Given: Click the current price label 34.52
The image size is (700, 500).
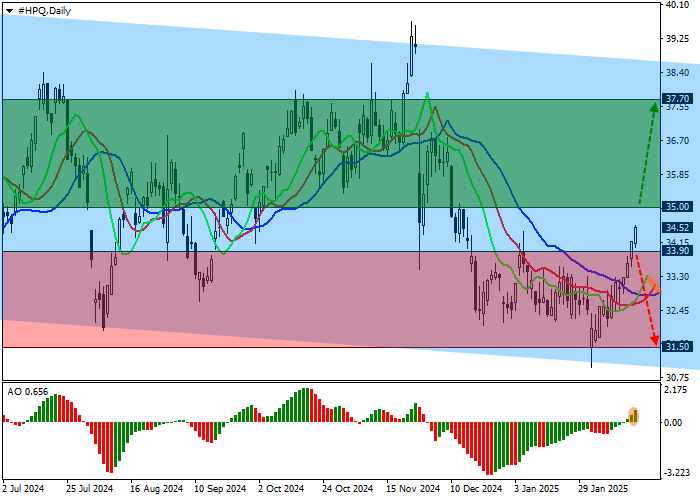Looking at the screenshot, I should [x=677, y=227].
